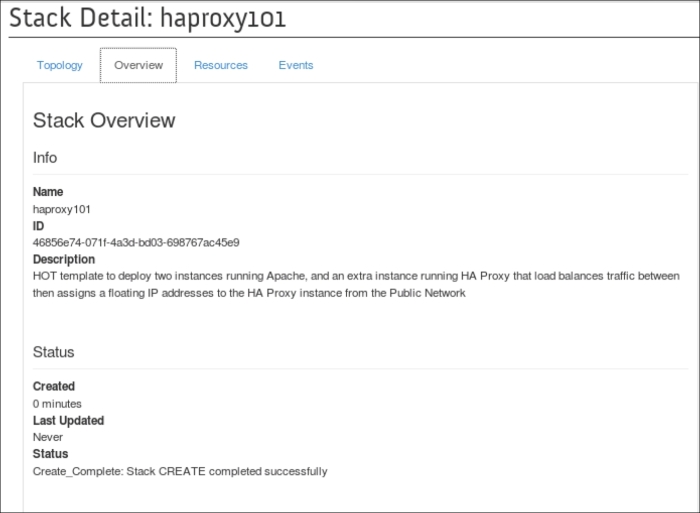Click the Stack Overview heading

104,121
